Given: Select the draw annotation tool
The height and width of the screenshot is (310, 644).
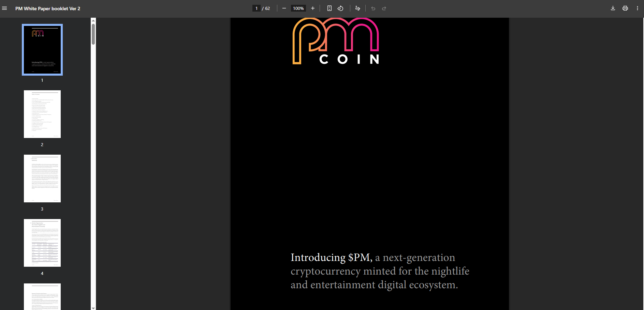Looking at the screenshot, I should (357, 9).
